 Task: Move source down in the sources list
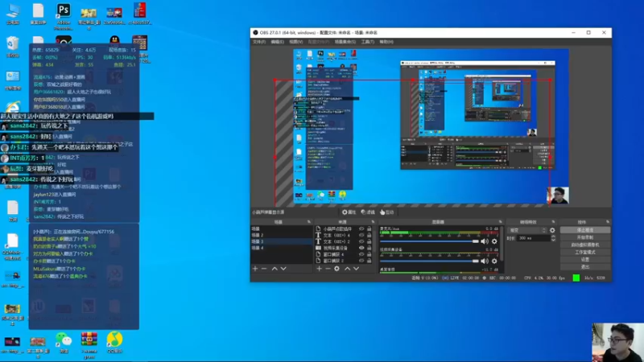tap(356, 269)
